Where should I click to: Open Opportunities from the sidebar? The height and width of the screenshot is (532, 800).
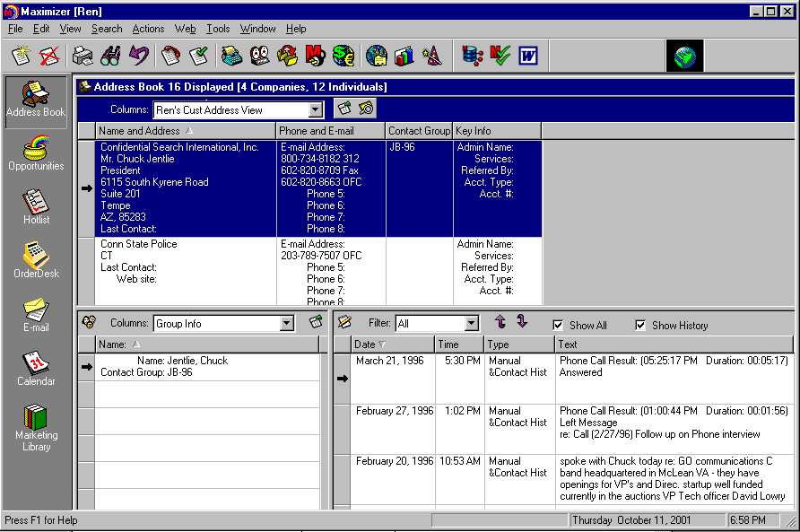pyautogui.click(x=36, y=153)
